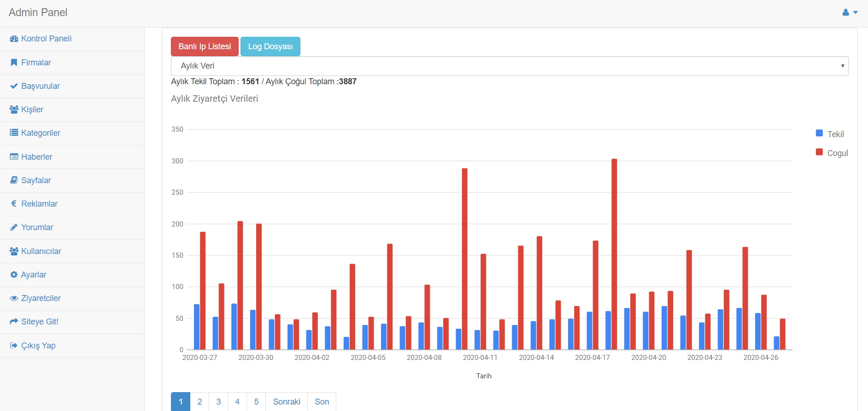This screenshot has width=868, height=411.
Task: Open the user account dropdown in header
Action: 850,12
